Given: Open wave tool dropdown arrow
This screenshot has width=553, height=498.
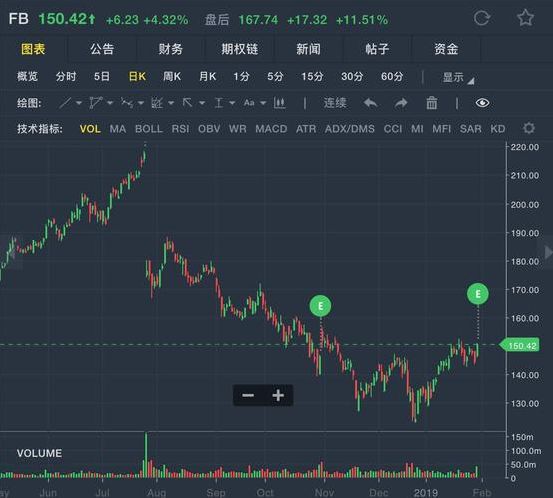Looking at the screenshot, I should [141, 103].
